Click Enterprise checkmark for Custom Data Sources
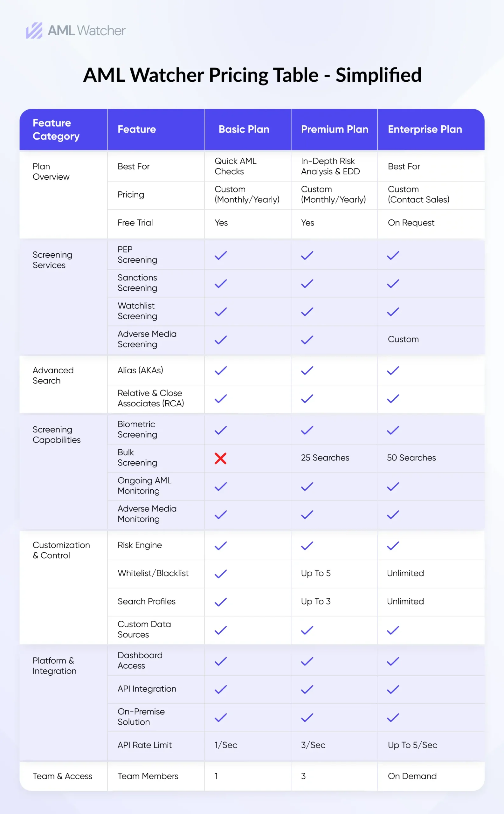Viewport: 504px width, 814px height. (393, 630)
